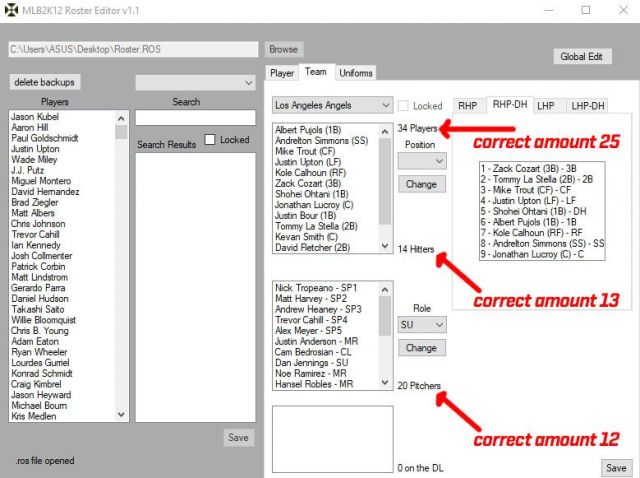
Task: Open the Uniforms tab
Action: (356, 73)
